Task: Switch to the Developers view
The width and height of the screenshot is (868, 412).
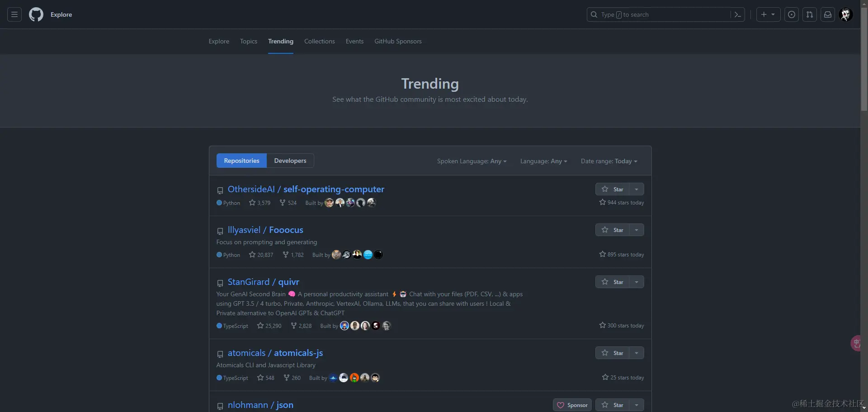Action: (x=290, y=161)
